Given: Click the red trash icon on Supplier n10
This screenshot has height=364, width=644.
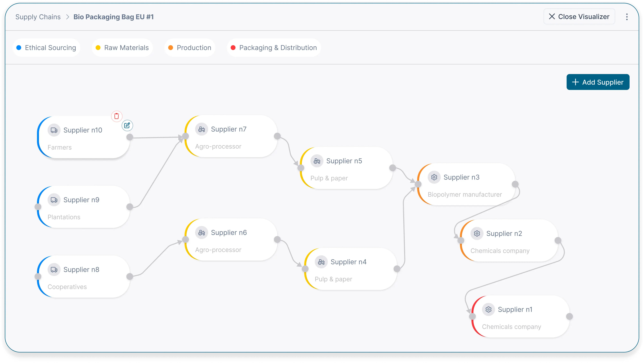Looking at the screenshot, I should click(x=116, y=116).
